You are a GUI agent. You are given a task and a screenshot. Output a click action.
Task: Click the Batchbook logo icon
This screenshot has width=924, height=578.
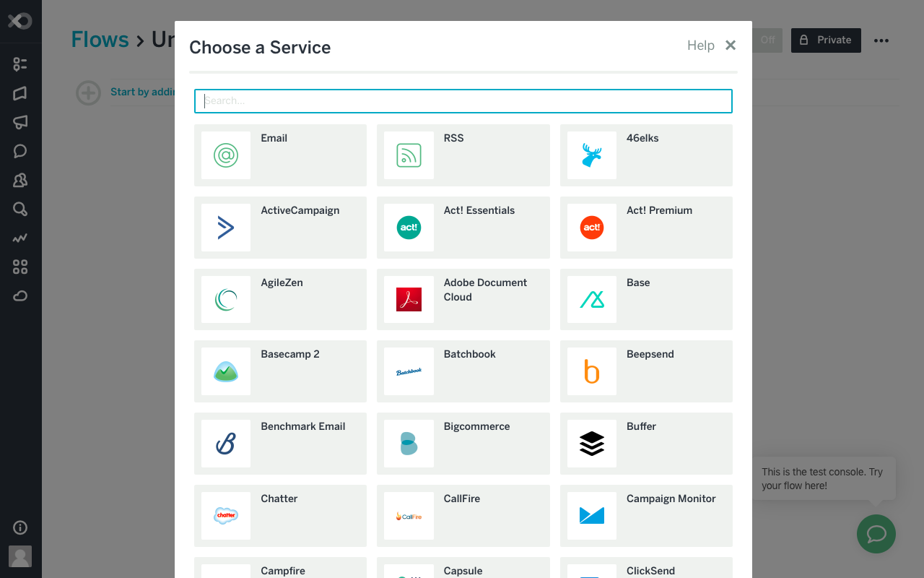(x=409, y=371)
